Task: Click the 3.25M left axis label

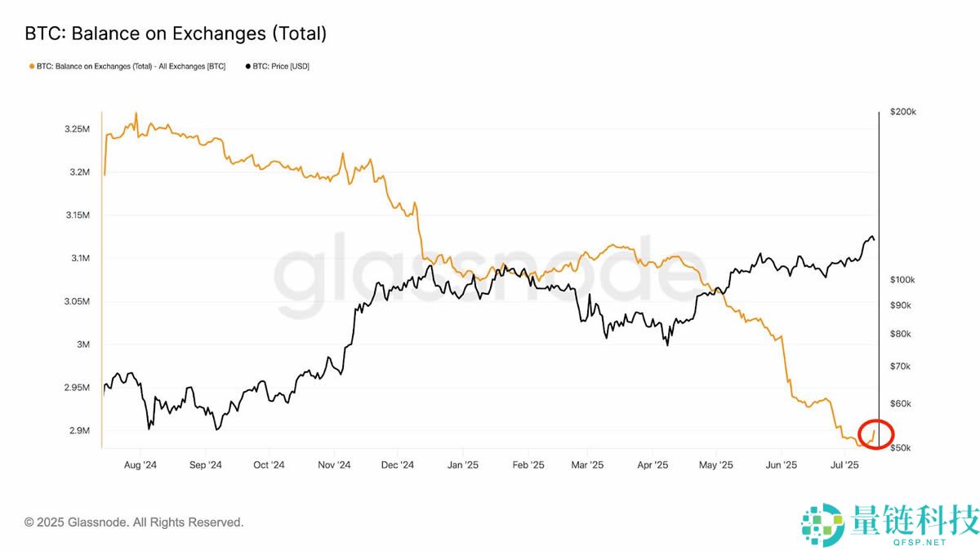Action: [x=76, y=130]
